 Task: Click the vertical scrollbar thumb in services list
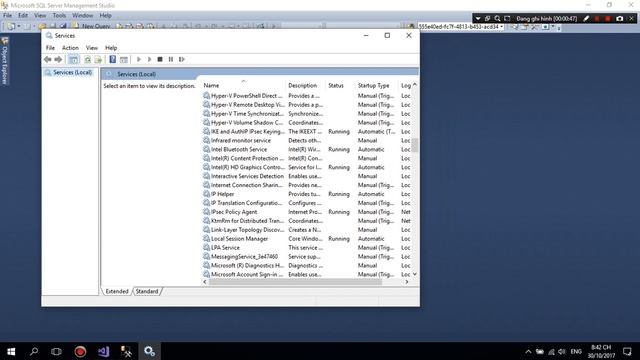point(415,145)
